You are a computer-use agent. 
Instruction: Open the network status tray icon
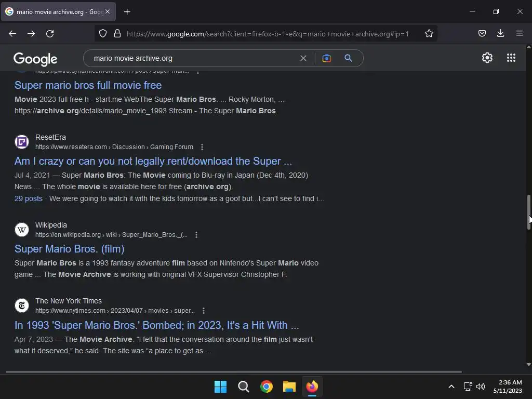click(468, 387)
